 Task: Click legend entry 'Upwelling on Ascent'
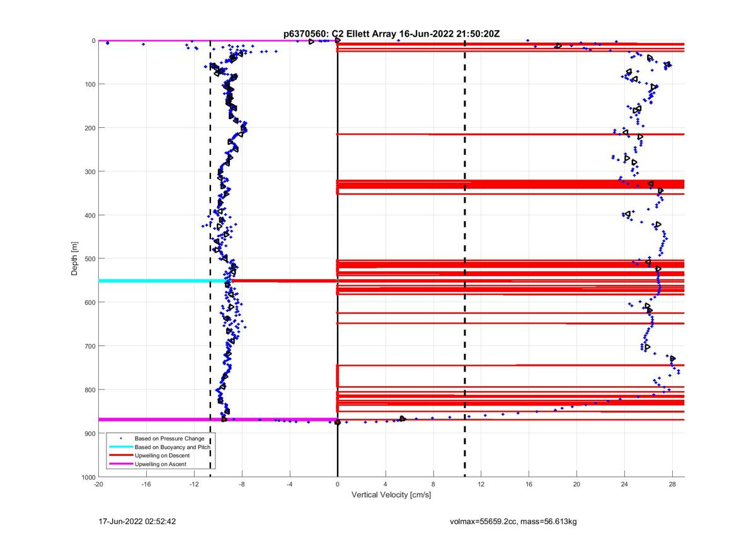point(160,464)
